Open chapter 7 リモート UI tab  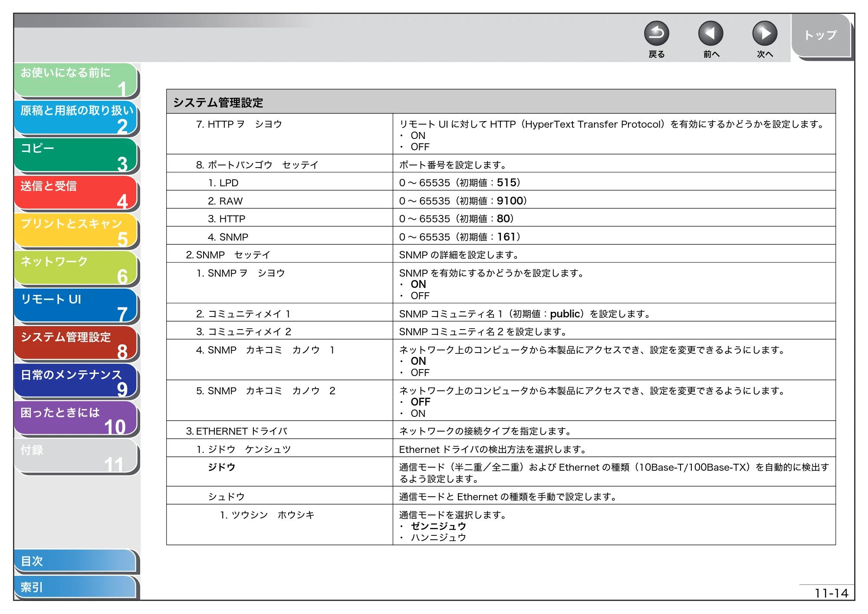[x=76, y=307]
